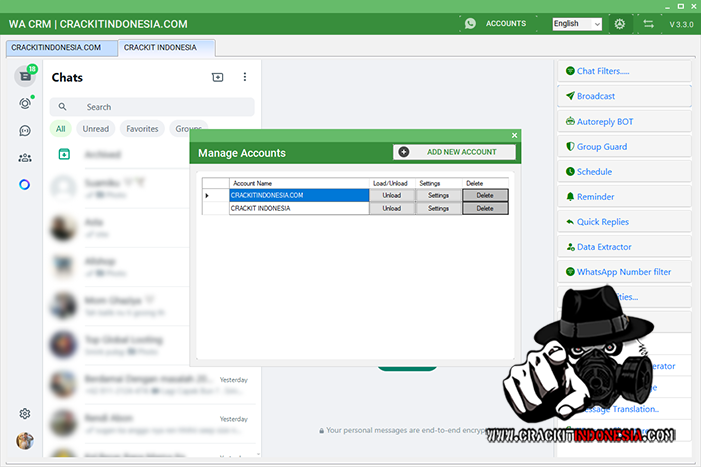Click ADD NEW ACCOUNT button
Screen dimensions: 701x467
(x=455, y=152)
